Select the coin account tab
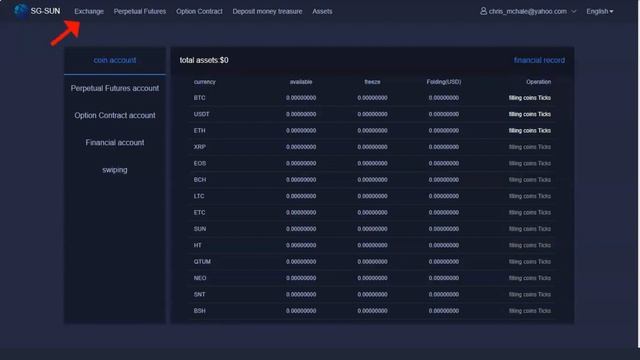Image resolution: width=640 pixels, height=360 pixels. [x=115, y=60]
